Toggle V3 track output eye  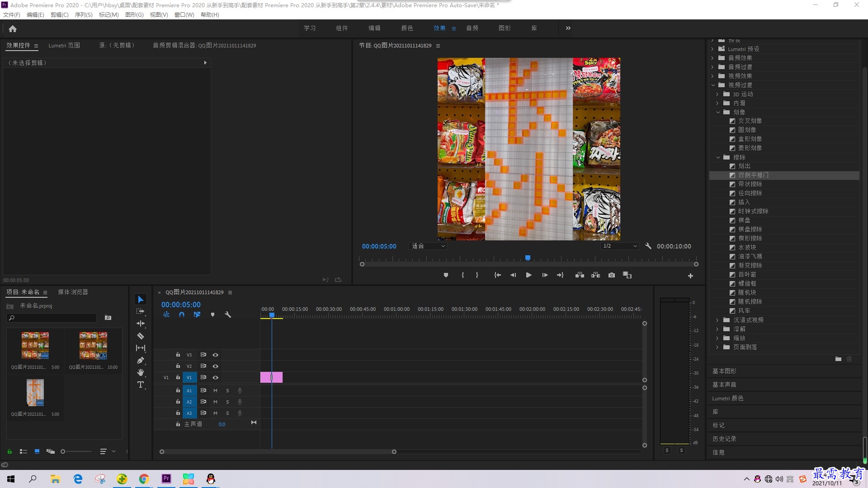(216, 355)
